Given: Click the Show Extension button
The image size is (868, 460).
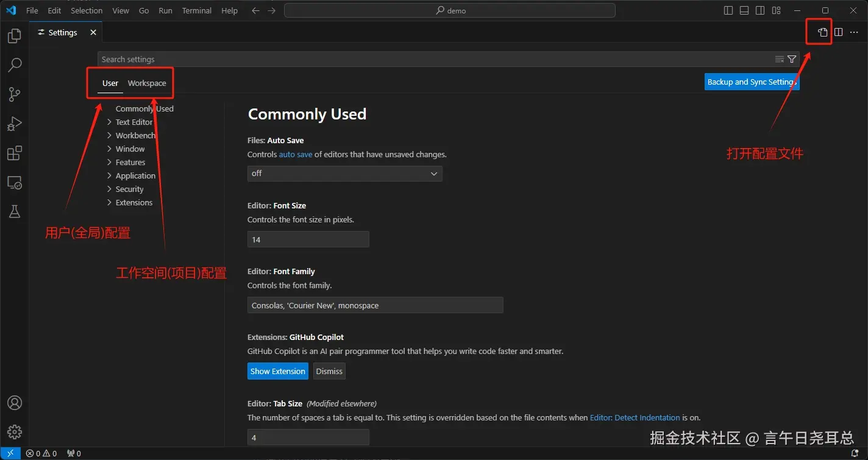Looking at the screenshot, I should pyautogui.click(x=277, y=371).
